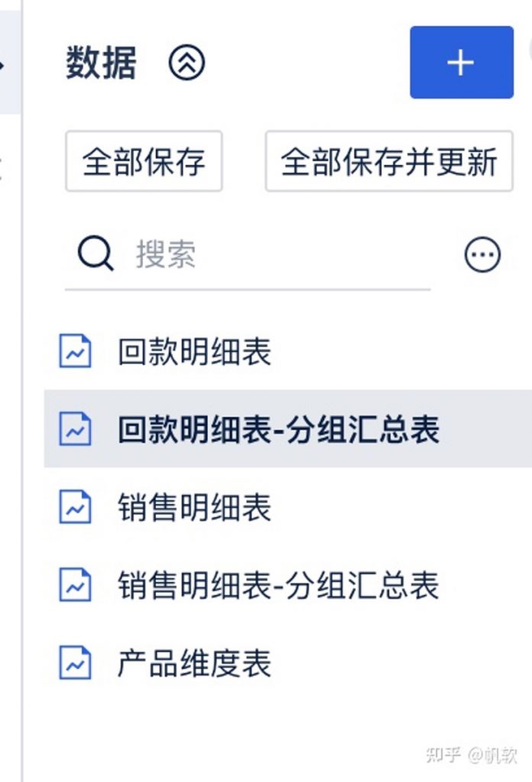Viewport: 532px width, 782px height.
Task: Click the 全部保存并更新 button
Action: coord(389,161)
